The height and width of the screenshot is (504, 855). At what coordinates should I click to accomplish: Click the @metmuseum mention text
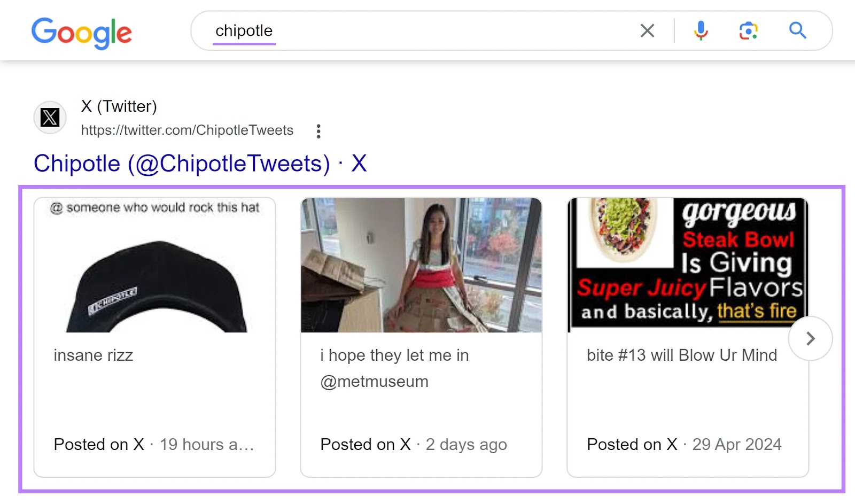374,382
